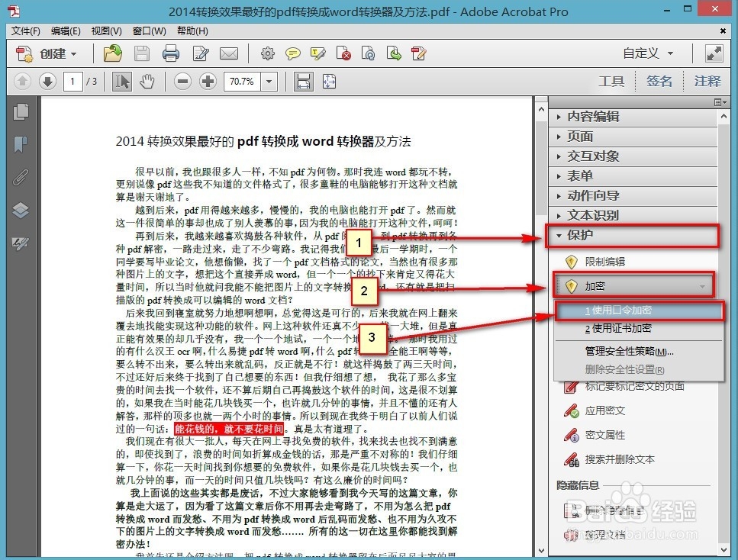The image size is (738, 560).
Task: Fit page width with scrolling icon
Action: point(304,82)
